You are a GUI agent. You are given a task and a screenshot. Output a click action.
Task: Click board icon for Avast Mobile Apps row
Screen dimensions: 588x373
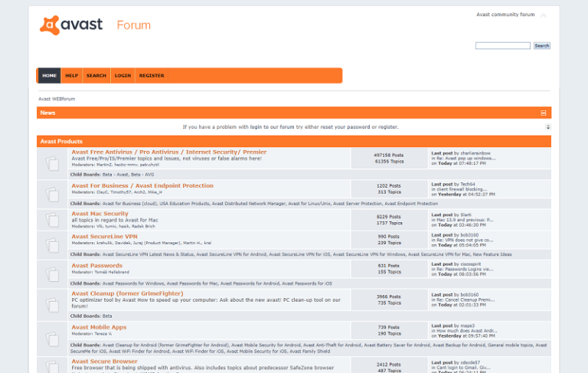pos(53,339)
